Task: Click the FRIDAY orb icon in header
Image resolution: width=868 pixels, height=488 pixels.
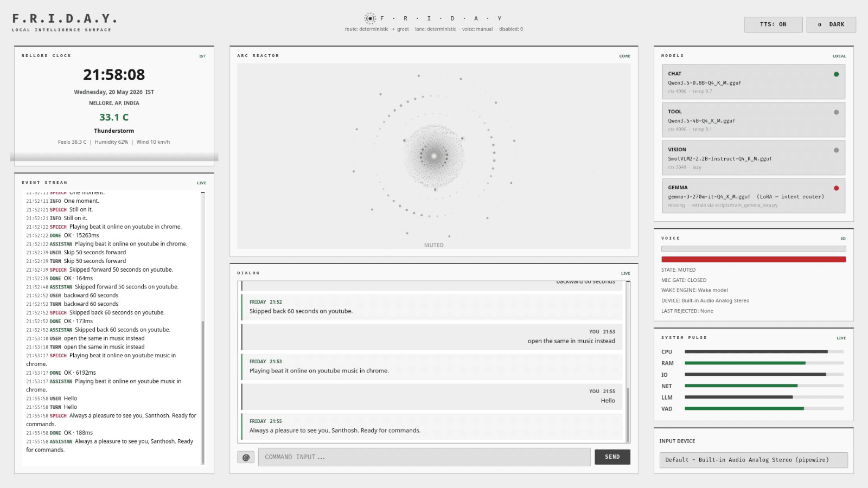Action: 370,18
